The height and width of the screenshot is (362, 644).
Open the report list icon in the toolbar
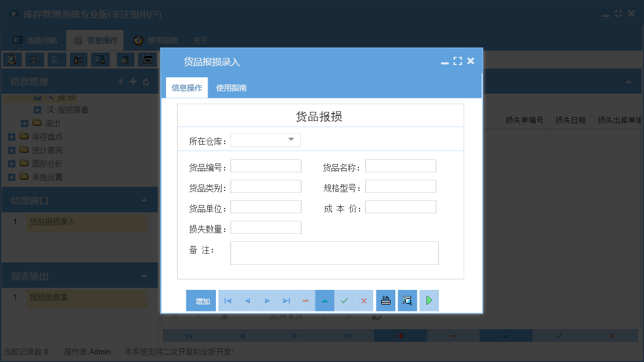pos(34,59)
